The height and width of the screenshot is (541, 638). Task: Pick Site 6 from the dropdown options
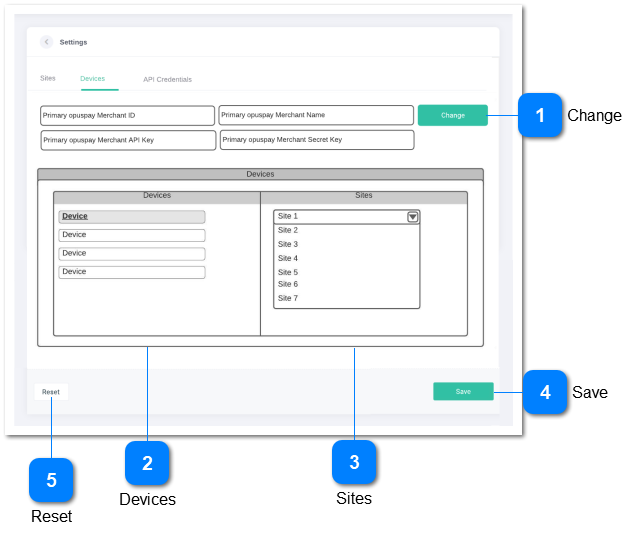[x=288, y=284]
